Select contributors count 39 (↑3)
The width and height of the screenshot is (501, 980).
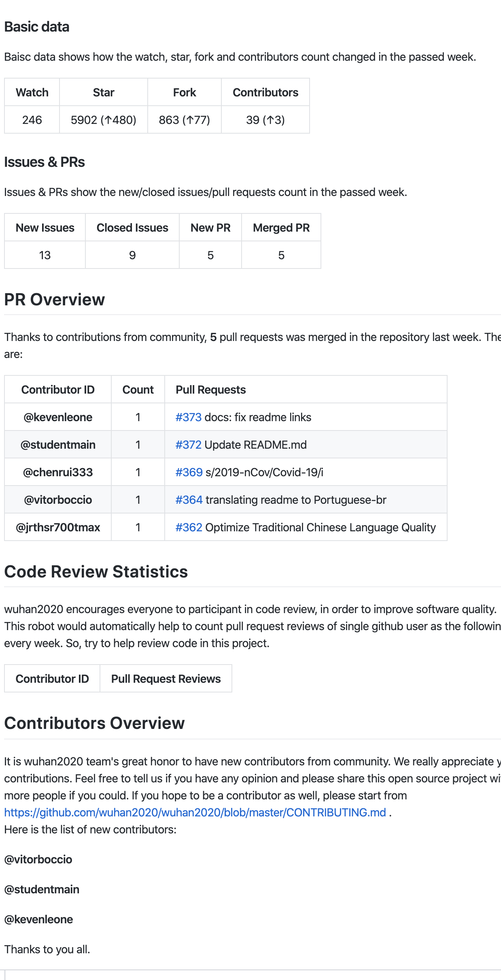click(265, 120)
